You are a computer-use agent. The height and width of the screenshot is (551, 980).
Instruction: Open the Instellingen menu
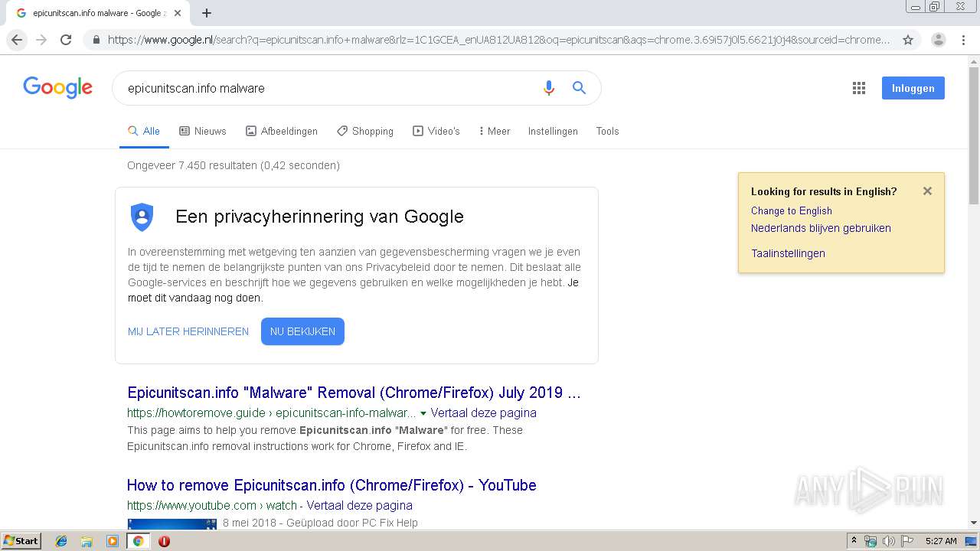click(553, 131)
